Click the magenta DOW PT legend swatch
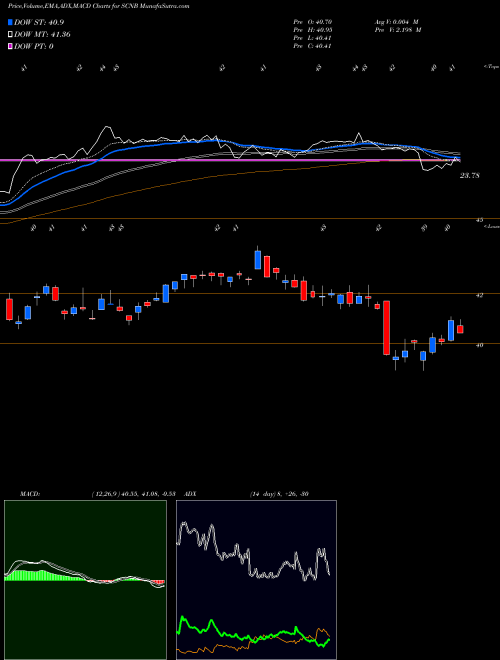The width and height of the screenshot is (500, 660). (x=10, y=46)
